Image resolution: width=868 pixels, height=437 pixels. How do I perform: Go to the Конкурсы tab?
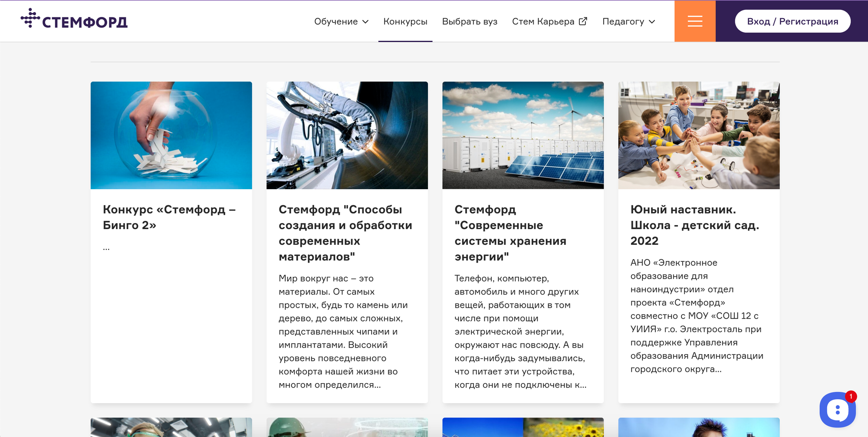pos(405,22)
